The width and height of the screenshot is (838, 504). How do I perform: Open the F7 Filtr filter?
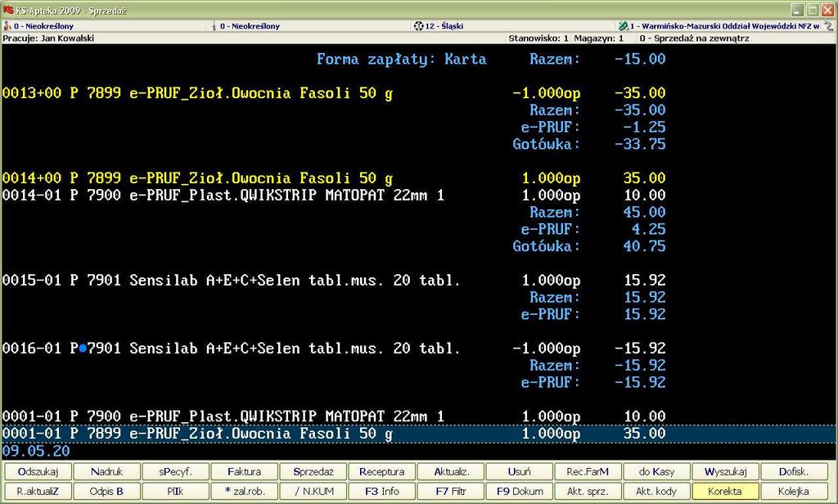click(x=451, y=491)
